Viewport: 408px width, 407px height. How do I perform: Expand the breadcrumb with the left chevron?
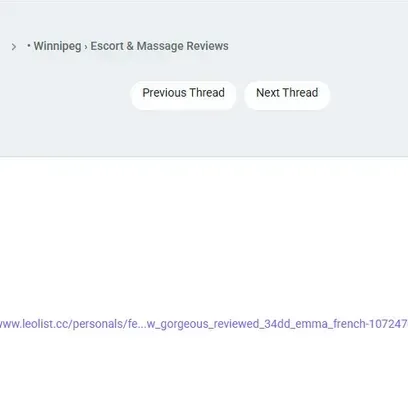(x=14, y=47)
